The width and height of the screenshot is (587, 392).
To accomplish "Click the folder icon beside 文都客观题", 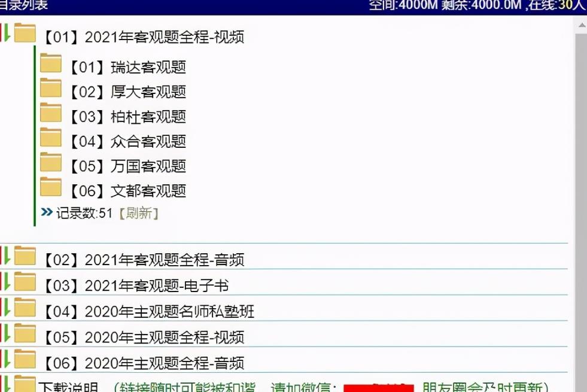I will (x=51, y=187).
